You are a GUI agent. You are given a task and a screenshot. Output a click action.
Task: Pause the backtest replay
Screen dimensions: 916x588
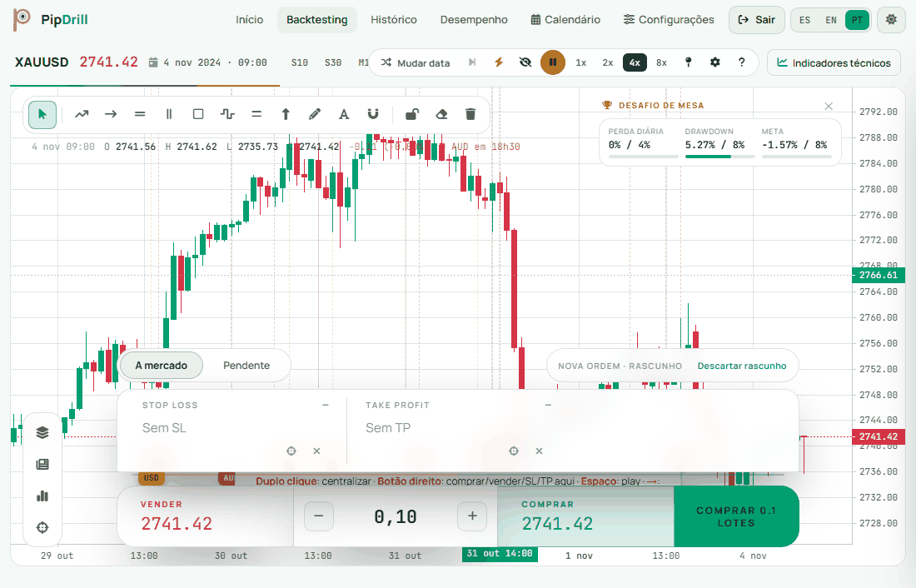point(553,62)
